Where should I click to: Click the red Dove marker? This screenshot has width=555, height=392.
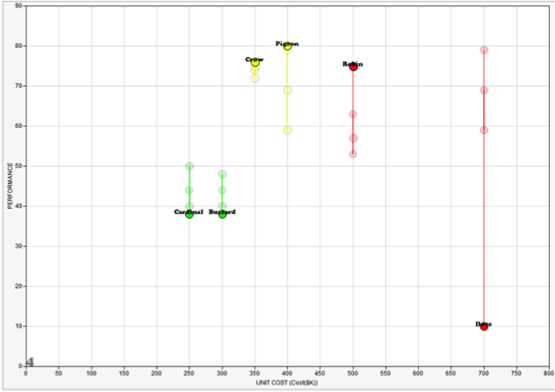[x=484, y=326]
